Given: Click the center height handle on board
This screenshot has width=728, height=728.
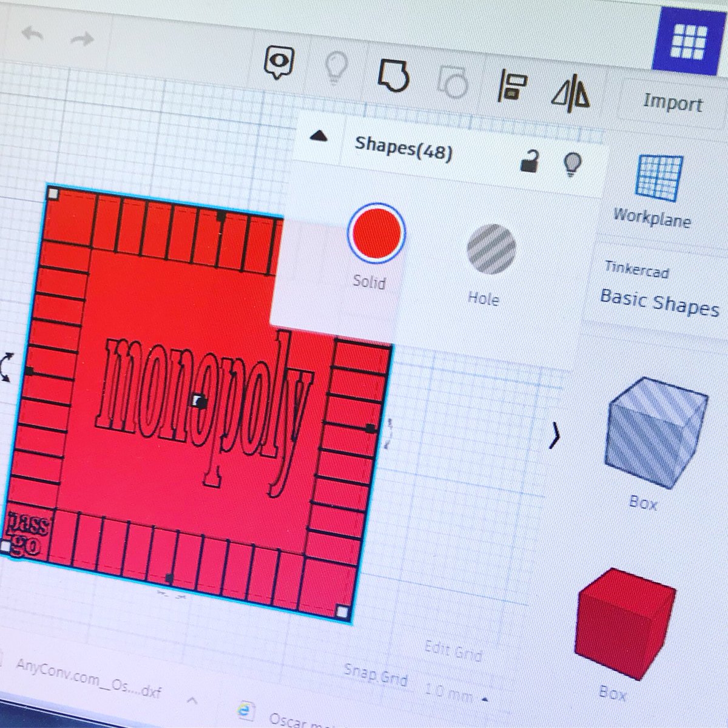Looking at the screenshot, I should click(198, 400).
